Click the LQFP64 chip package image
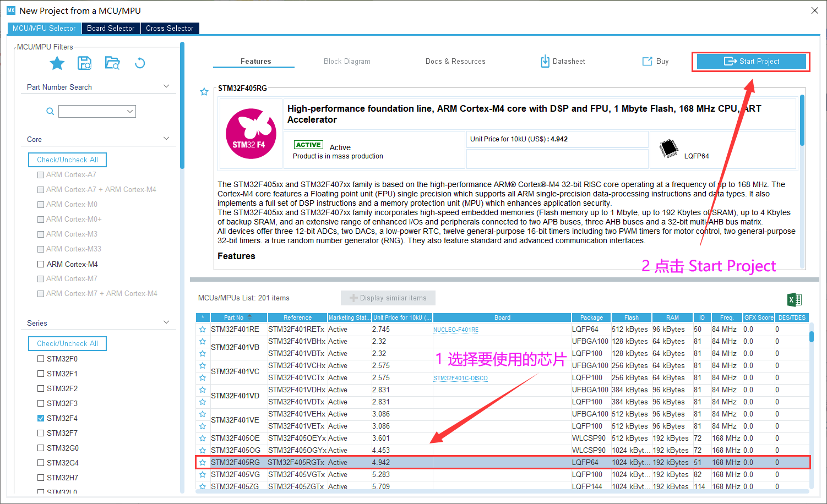This screenshot has height=504, width=827. click(x=669, y=149)
